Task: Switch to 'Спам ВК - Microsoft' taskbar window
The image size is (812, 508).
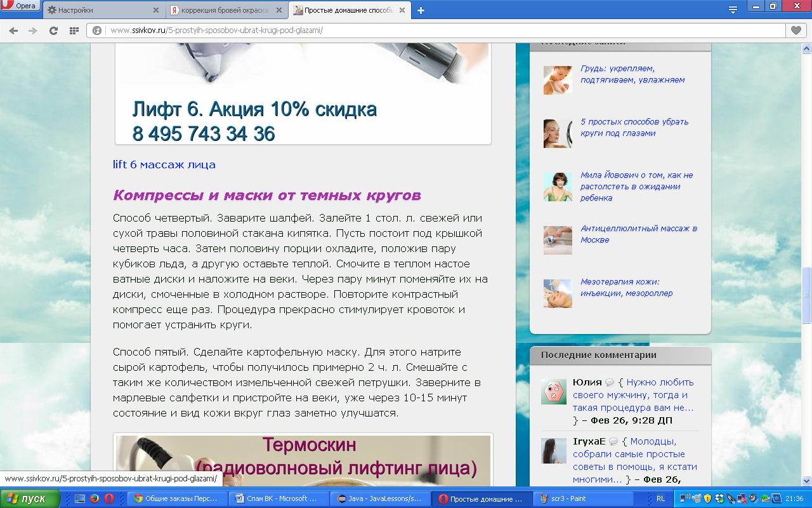Action: coord(280,499)
